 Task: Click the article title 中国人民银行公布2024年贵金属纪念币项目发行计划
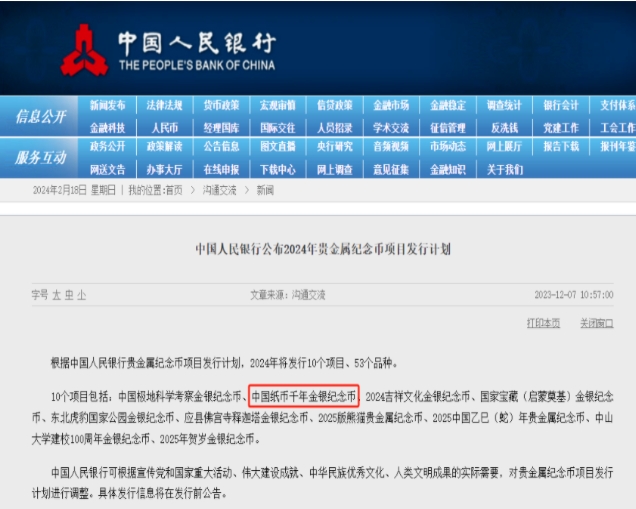(323, 249)
